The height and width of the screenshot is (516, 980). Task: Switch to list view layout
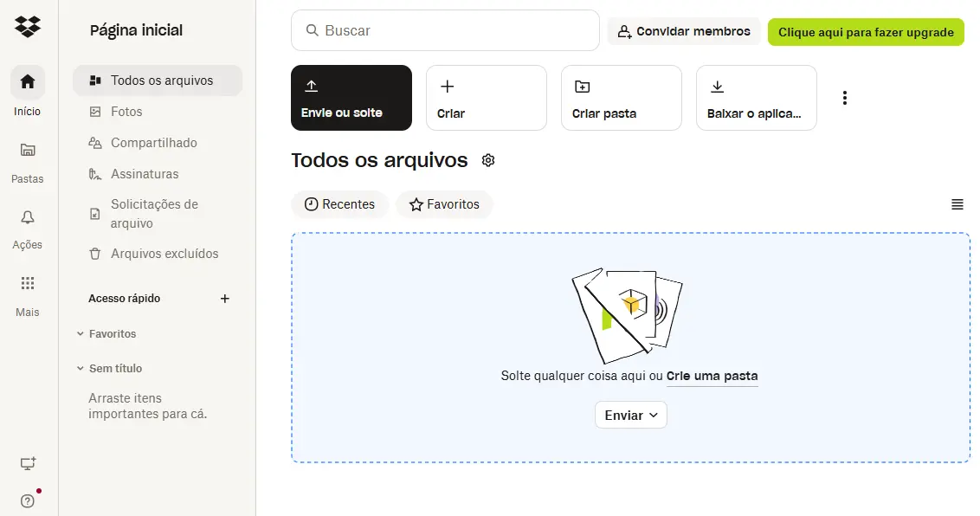pyautogui.click(x=957, y=204)
